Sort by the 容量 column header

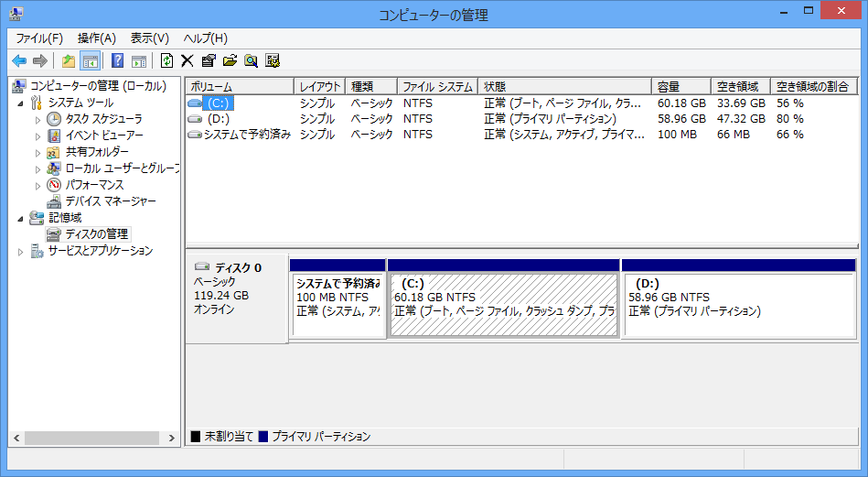[x=681, y=86]
